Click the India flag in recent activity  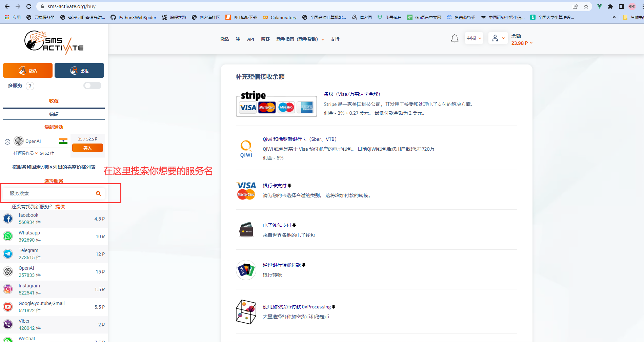[x=63, y=141]
